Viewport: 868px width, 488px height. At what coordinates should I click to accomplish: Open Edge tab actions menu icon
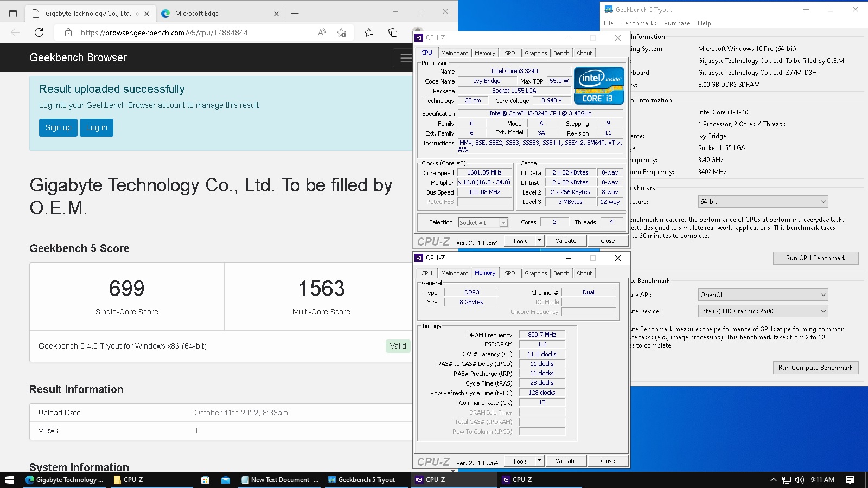pos(13,14)
